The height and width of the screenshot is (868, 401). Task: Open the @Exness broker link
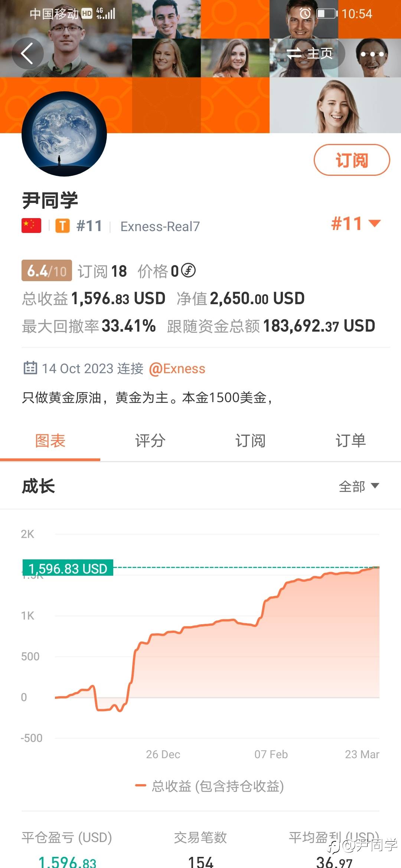pyautogui.click(x=177, y=369)
